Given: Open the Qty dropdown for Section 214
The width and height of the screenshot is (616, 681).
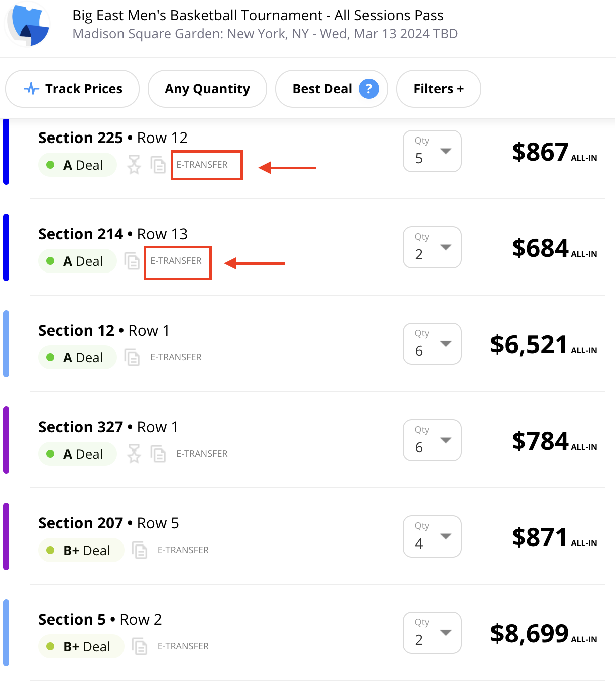Looking at the screenshot, I should click(x=432, y=247).
